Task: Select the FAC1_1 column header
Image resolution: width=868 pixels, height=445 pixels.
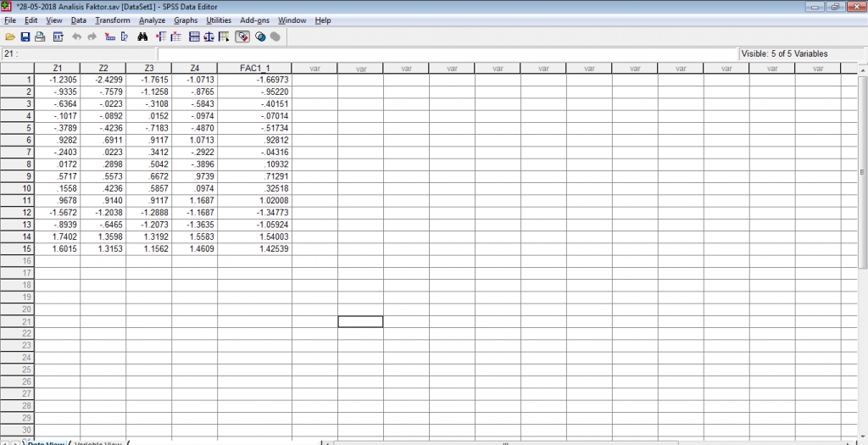Action: (254, 68)
